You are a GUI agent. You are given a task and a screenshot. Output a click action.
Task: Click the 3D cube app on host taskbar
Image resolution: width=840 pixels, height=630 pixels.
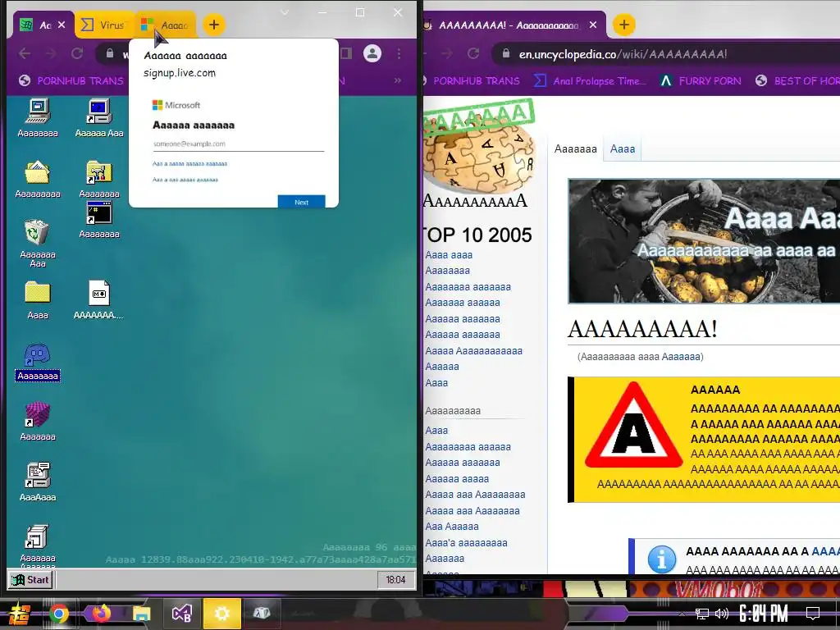point(262,614)
